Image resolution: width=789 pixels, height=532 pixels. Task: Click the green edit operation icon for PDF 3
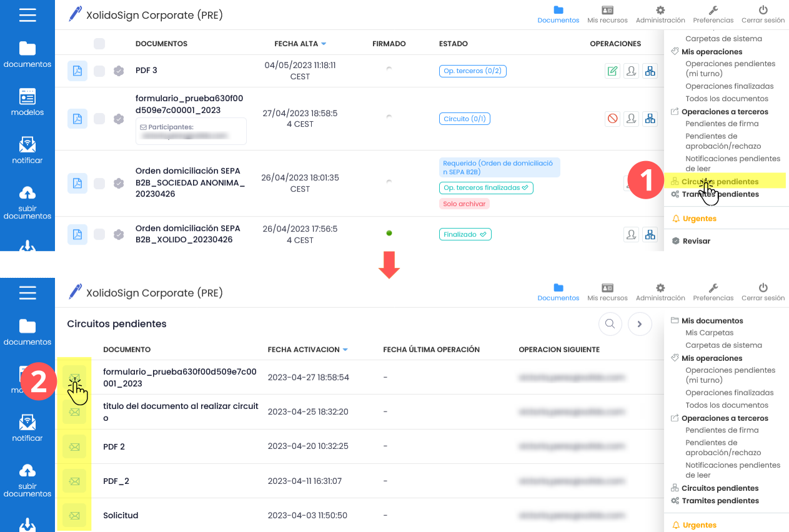click(x=612, y=71)
